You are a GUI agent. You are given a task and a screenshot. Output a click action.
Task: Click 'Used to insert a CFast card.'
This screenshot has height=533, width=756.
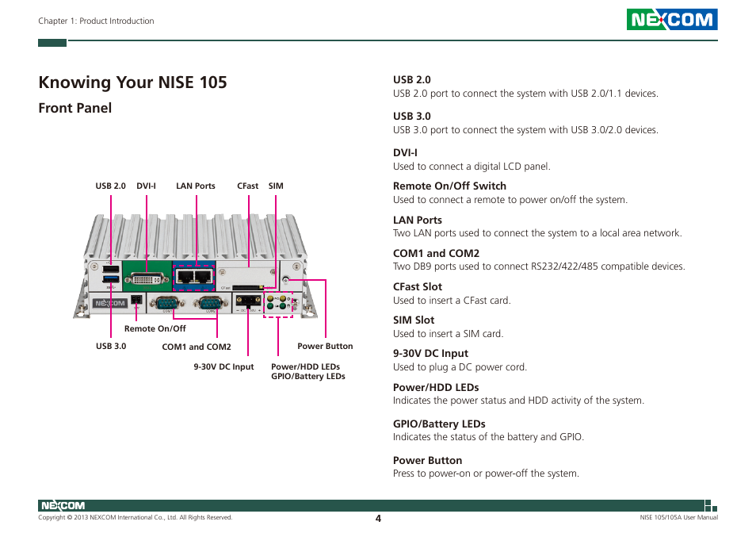click(x=451, y=301)
